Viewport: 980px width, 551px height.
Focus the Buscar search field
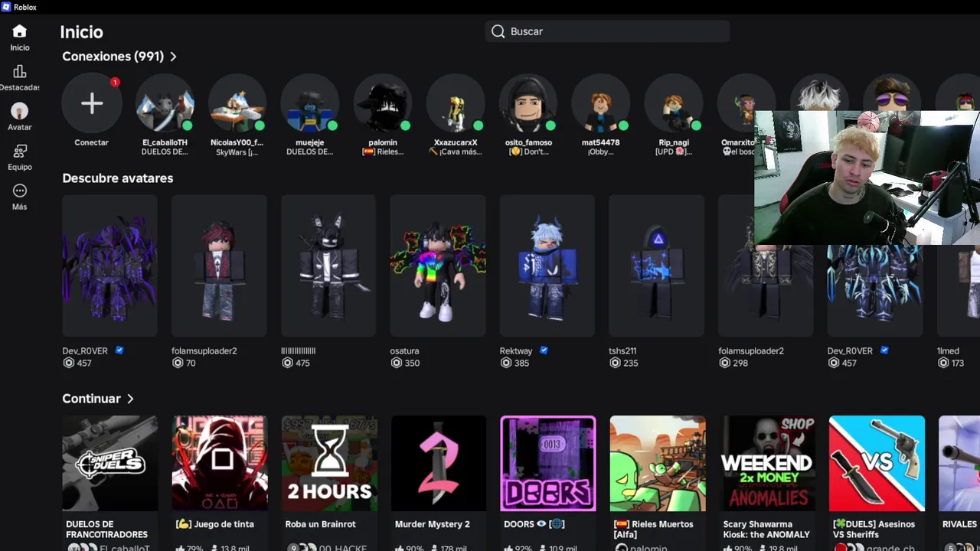(607, 31)
